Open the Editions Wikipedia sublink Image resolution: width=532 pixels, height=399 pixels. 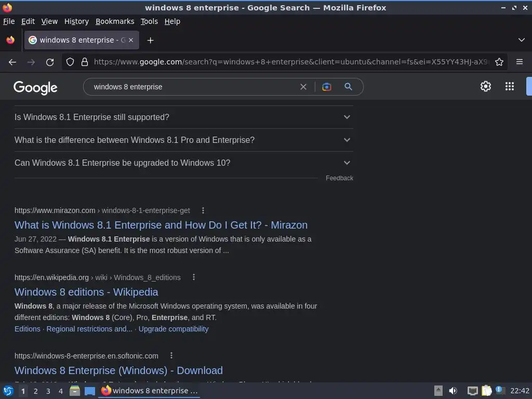[x=27, y=329]
